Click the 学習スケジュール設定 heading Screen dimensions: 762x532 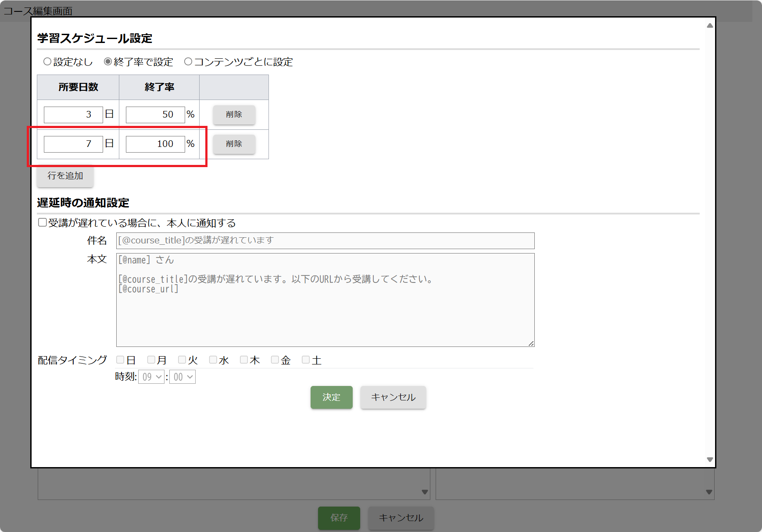coord(95,39)
